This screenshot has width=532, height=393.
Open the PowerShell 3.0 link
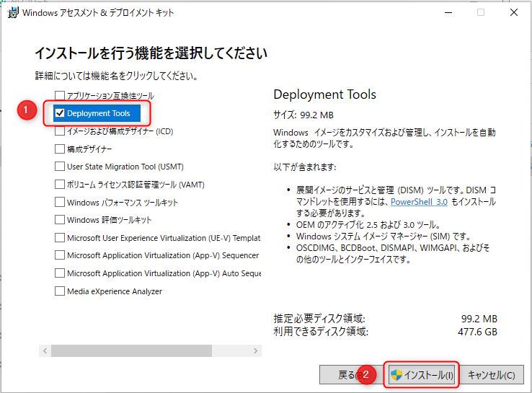(419, 202)
